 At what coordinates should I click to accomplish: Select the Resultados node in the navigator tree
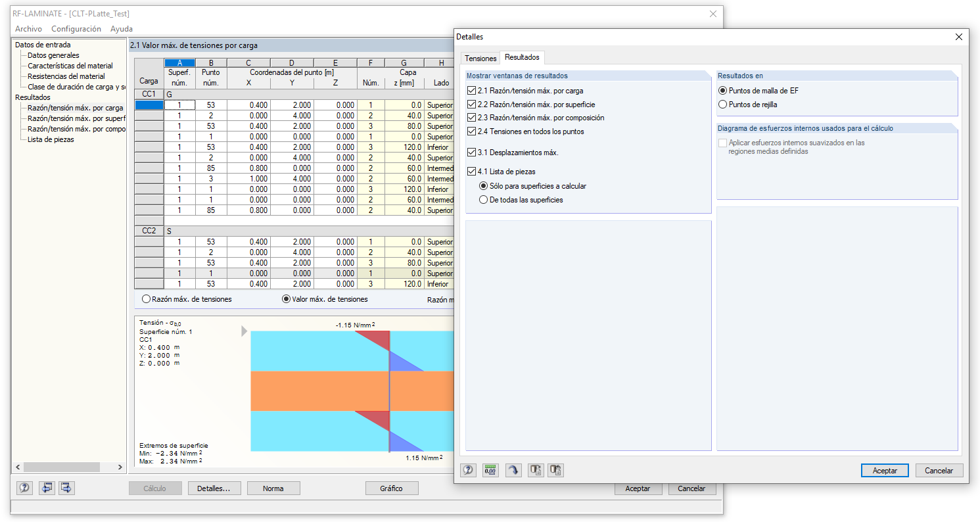click(33, 97)
